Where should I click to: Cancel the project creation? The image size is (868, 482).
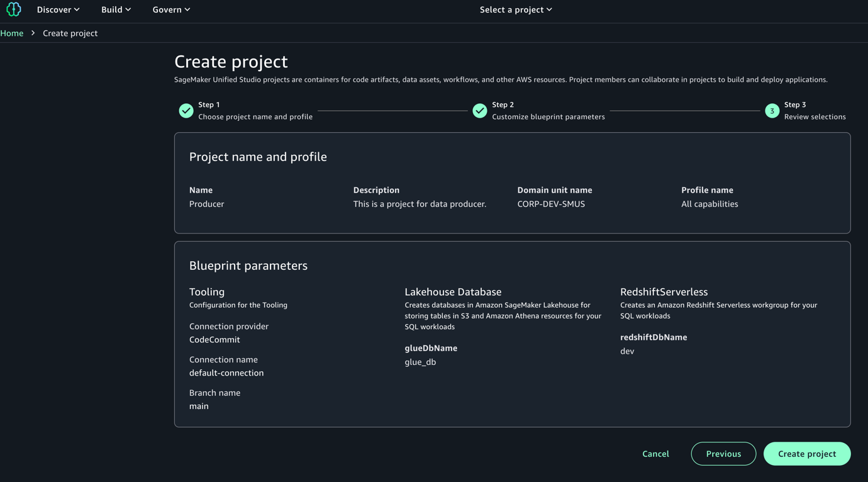coord(655,453)
